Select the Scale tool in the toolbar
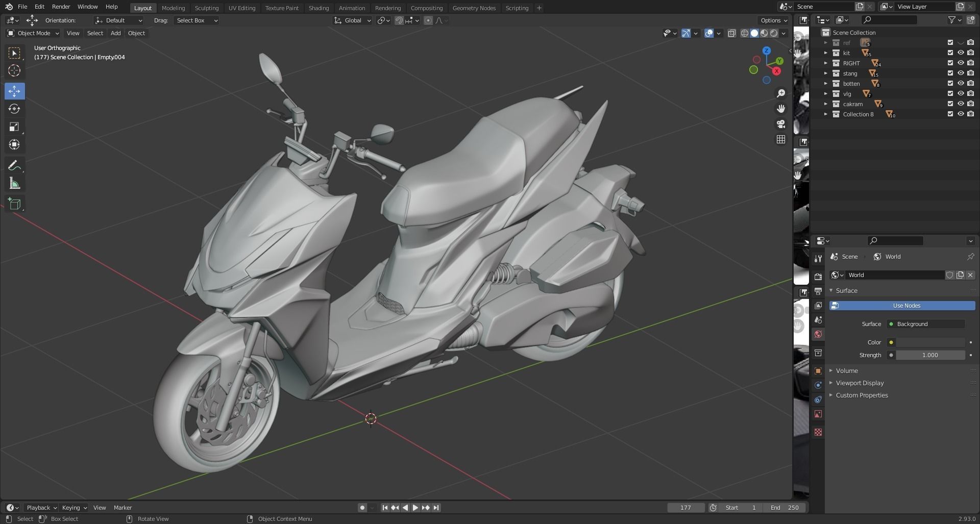Viewport: 980px width, 524px height. click(x=14, y=127)
